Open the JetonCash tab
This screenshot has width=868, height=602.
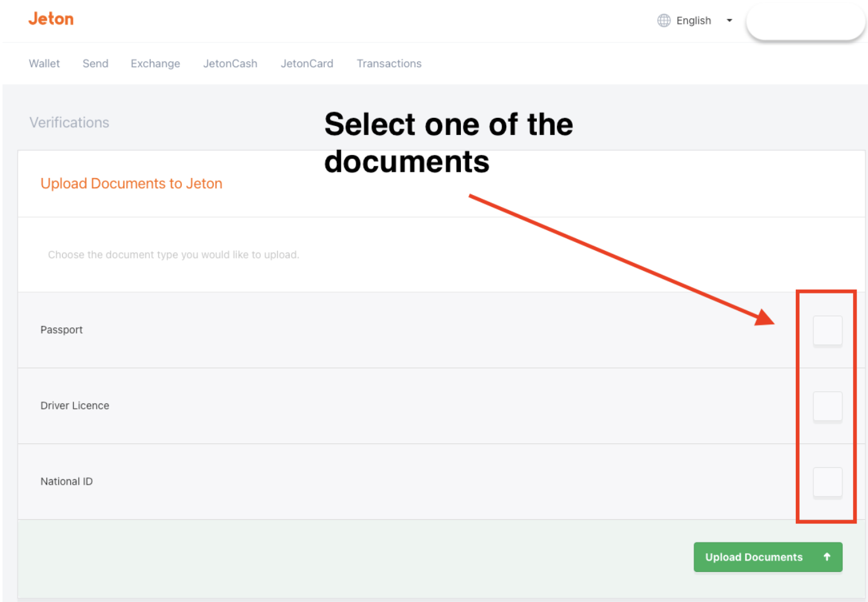pos(230,63)
